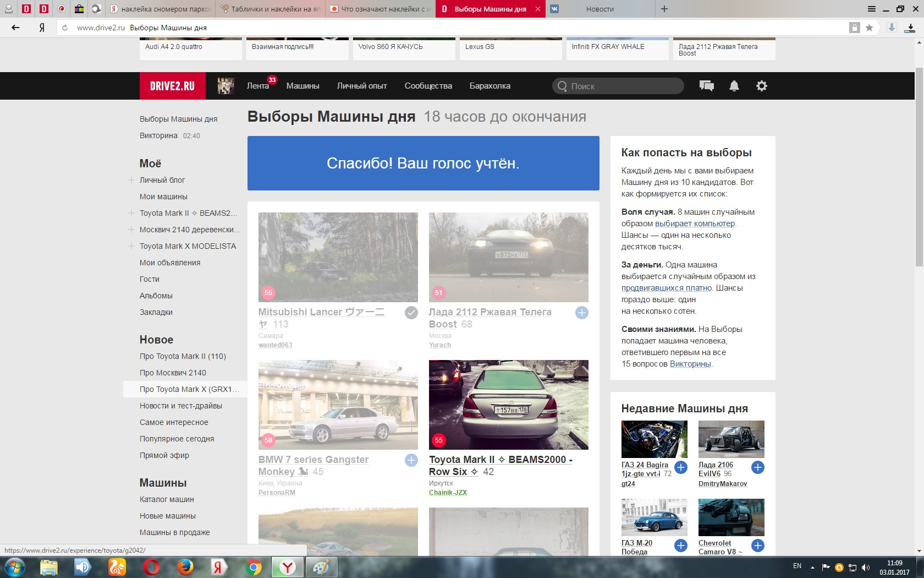Screen dimensions: 924x578
Task: Open the 'Лента' menu item
Action: 258,86
